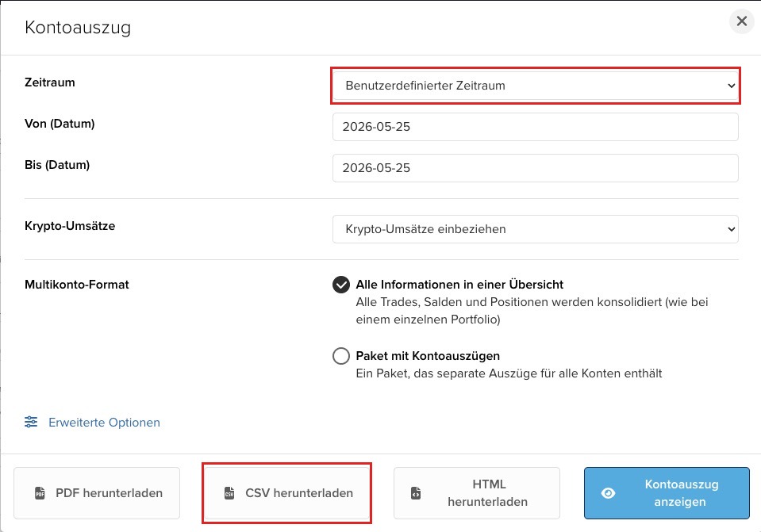The height and width of the screenshot is (532, 761).
Task: Open Erweiterte Optionen link
Action: [104, 423]
